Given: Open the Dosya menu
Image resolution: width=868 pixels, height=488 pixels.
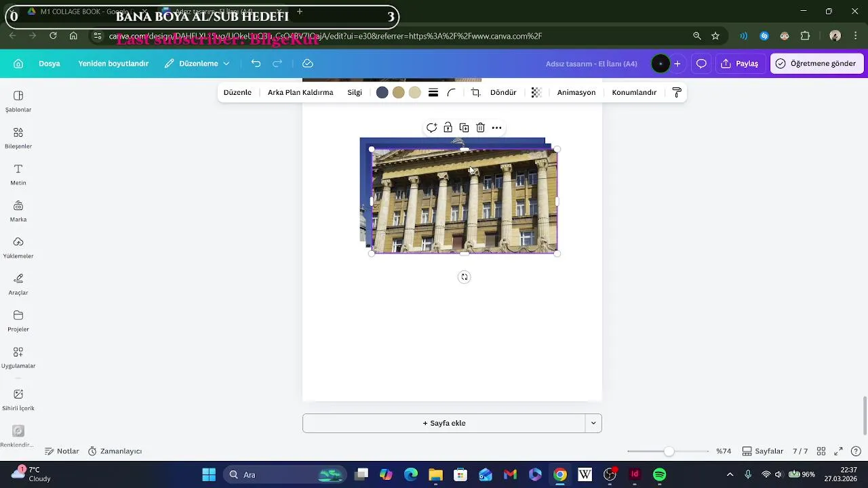Looking at the screenshot, I should tap(50, 64).
